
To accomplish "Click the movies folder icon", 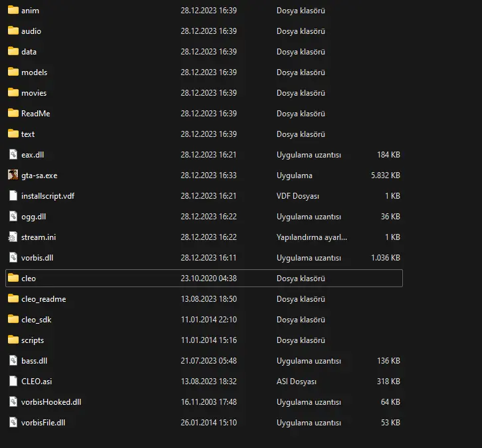I will tap(13, 92).
